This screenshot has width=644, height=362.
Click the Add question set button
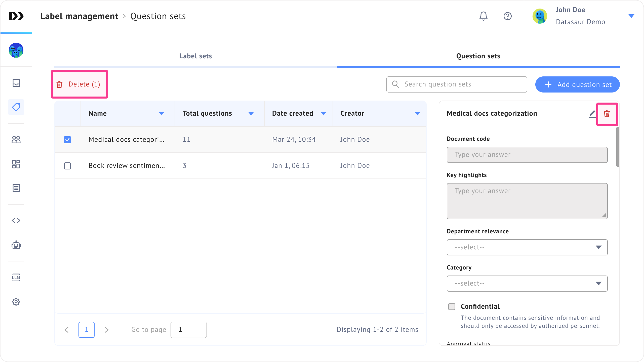pyautogui.click(x=577, y=84)
